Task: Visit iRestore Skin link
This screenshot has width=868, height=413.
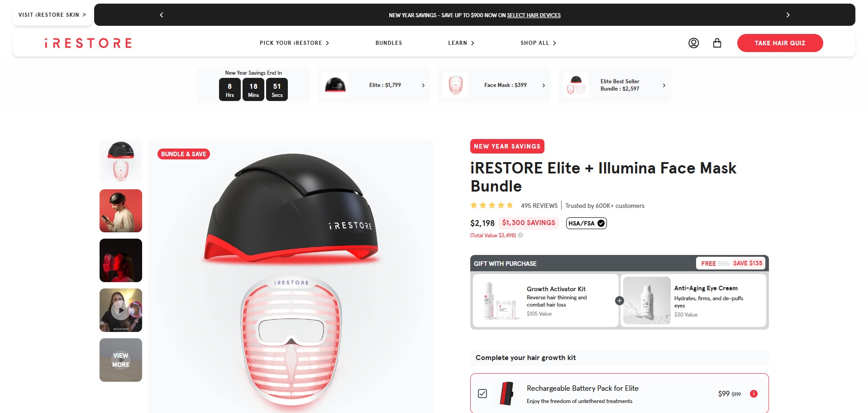Action: pos(52,15)
